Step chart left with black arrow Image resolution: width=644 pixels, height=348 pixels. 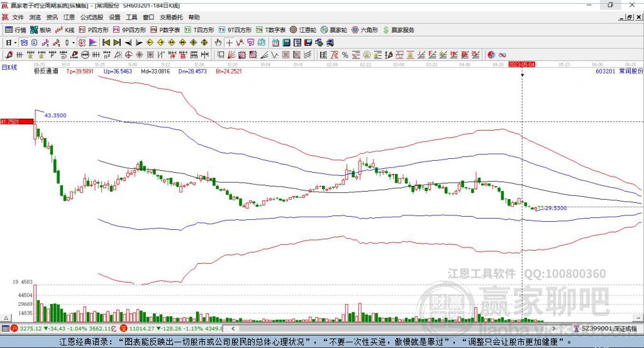(128, 43)
